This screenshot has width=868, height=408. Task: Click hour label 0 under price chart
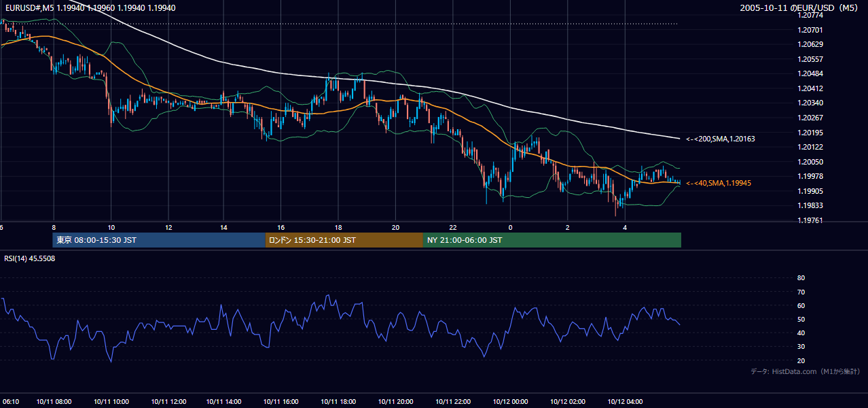(x=510, y=228)
